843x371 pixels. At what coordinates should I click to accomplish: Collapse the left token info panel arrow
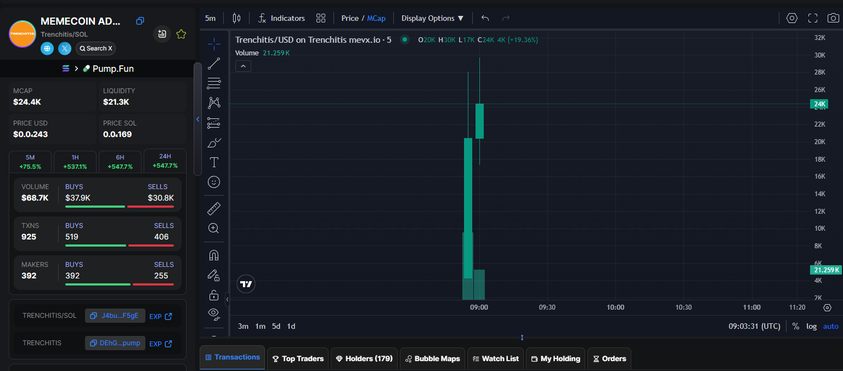point(197,119)
